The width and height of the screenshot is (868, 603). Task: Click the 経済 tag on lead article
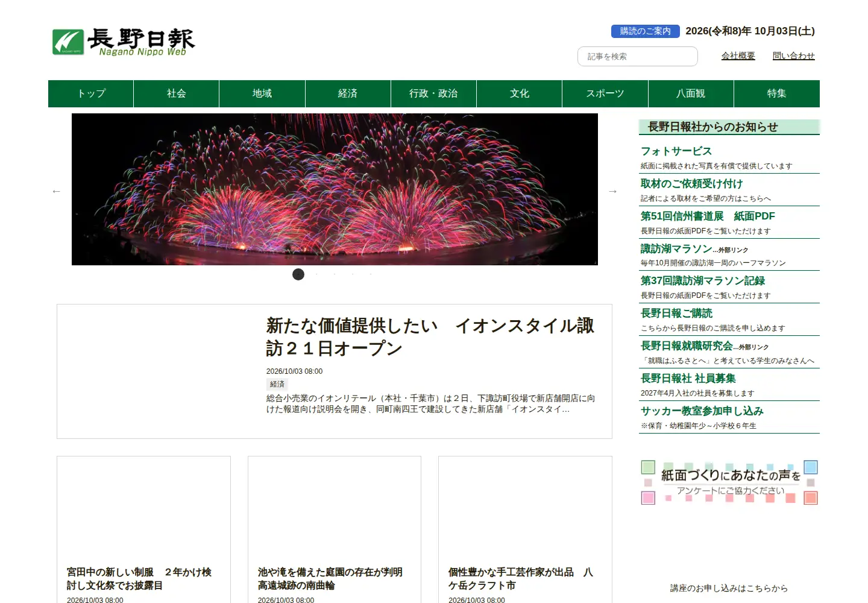pyautogui.click(x=277, y=384)
